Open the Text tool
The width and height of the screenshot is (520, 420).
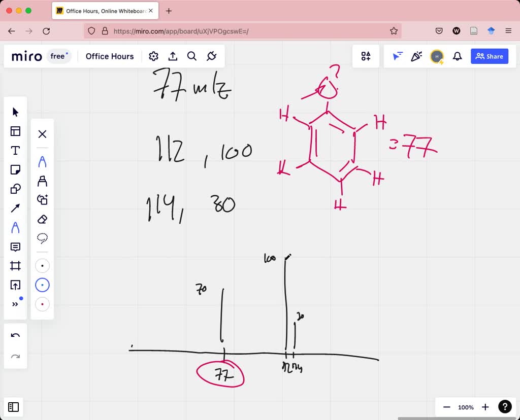(15, 150)
